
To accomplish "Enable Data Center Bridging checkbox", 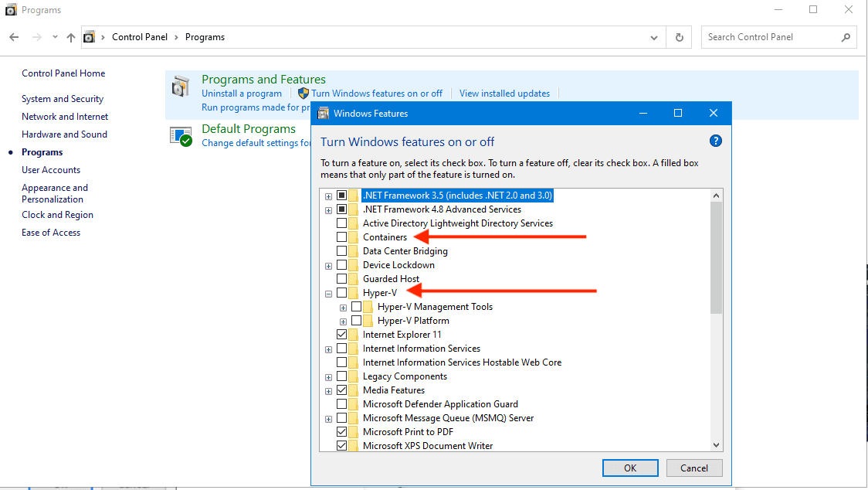I will point(341,250).
